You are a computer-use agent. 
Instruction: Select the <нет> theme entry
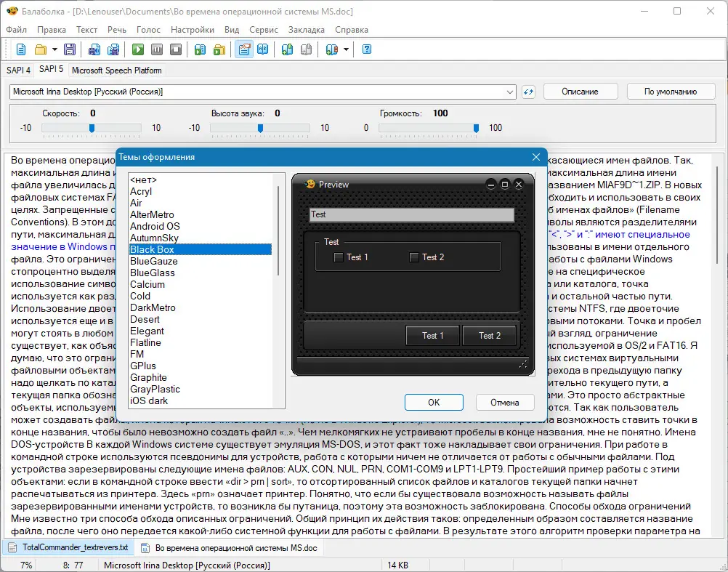(200, 180)
